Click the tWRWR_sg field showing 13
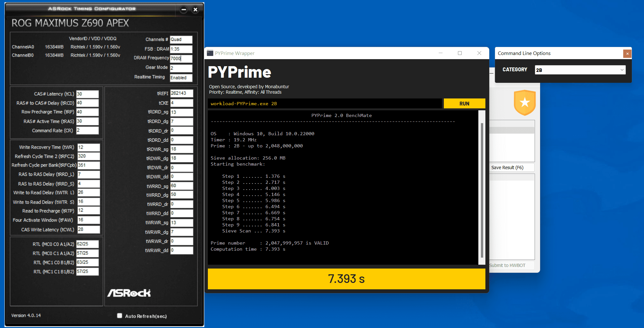Screen dimensions: 644x328 point(182,223)
